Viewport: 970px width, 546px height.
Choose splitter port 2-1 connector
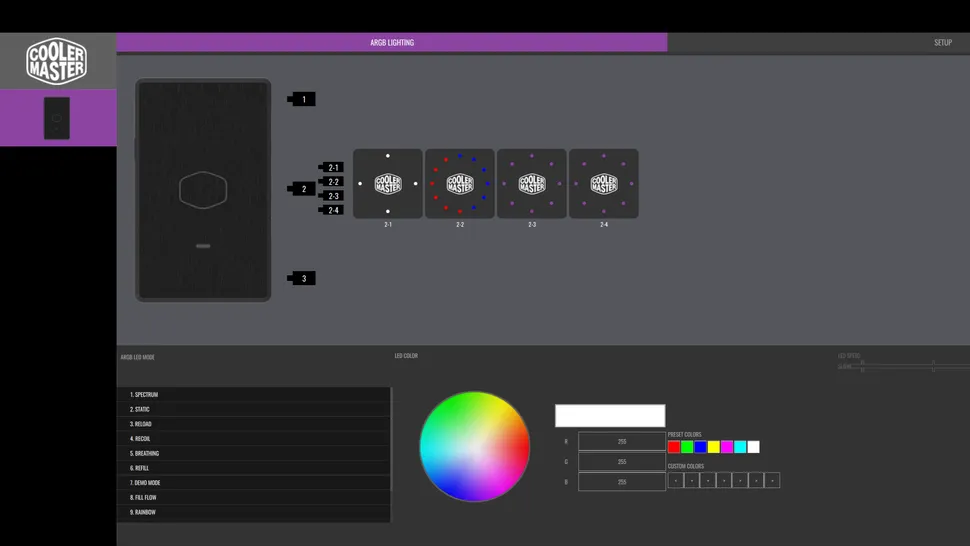(332, 168)
